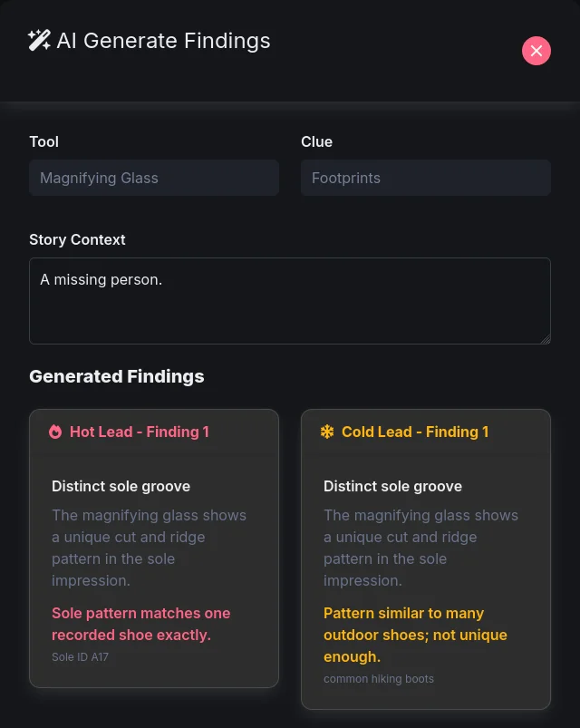
Task: Select the Cold Lead - Finding 1 header
Action: pos(415,432)
